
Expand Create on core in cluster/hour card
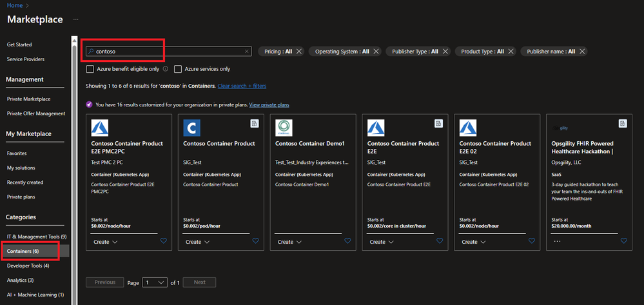[x=382, y=242]
